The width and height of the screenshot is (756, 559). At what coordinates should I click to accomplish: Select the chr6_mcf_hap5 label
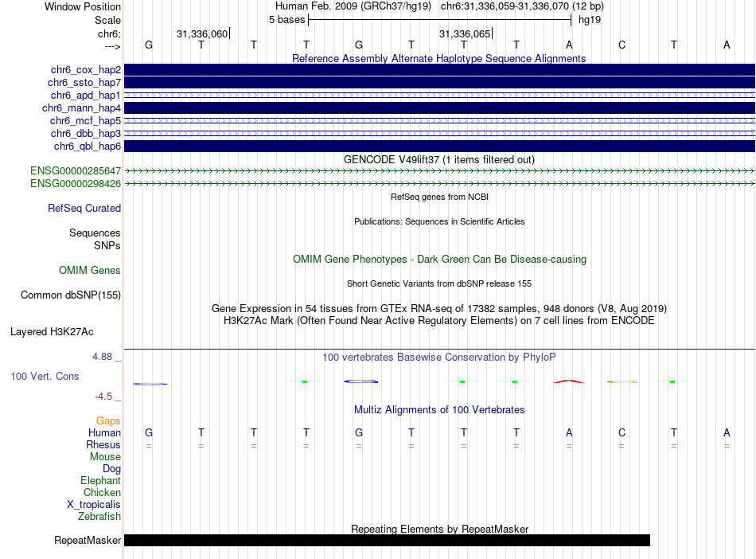click(85, 120)
